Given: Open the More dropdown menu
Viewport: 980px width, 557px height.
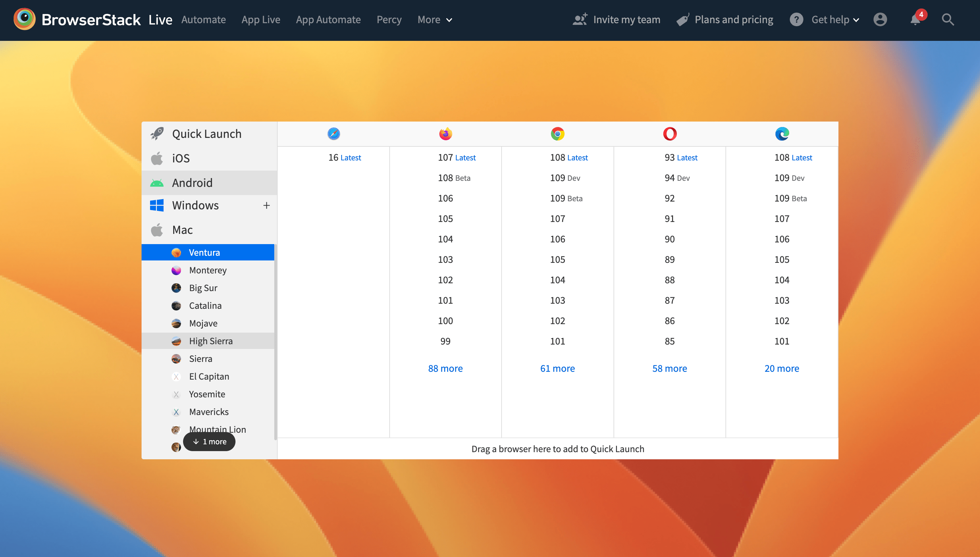Looking at the screenshot, I should [x=435, y=19].
